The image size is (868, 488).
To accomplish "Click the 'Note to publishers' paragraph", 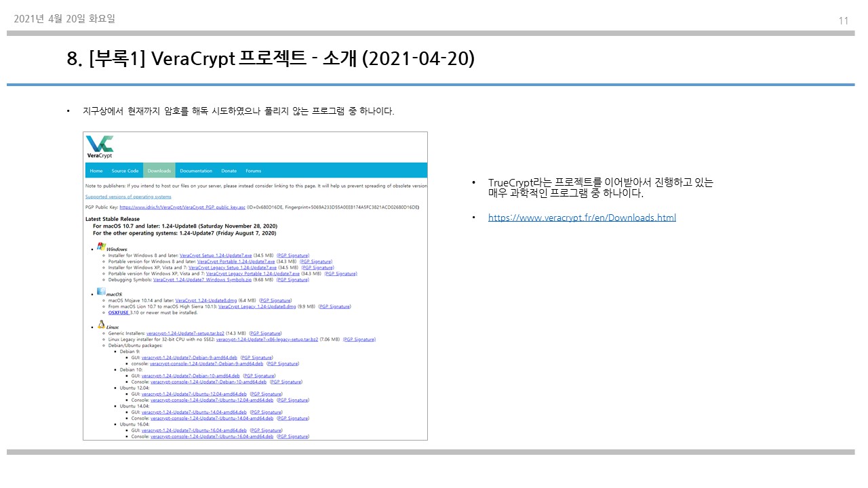I will pos(256,185).
